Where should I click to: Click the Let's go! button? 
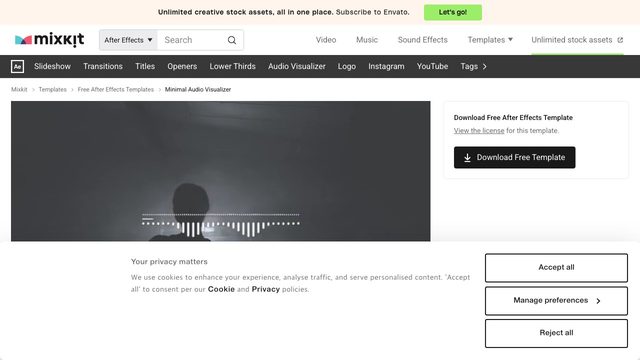453,12
